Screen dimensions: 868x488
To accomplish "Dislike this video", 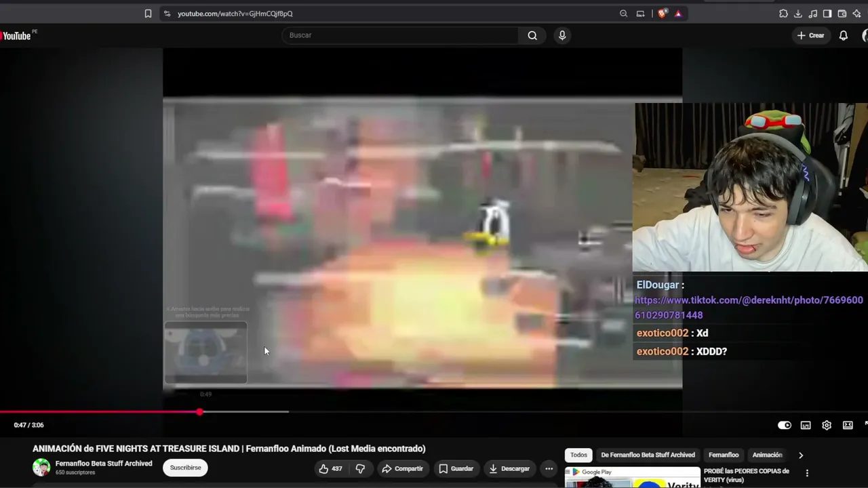I will click(x=360, y=468).
